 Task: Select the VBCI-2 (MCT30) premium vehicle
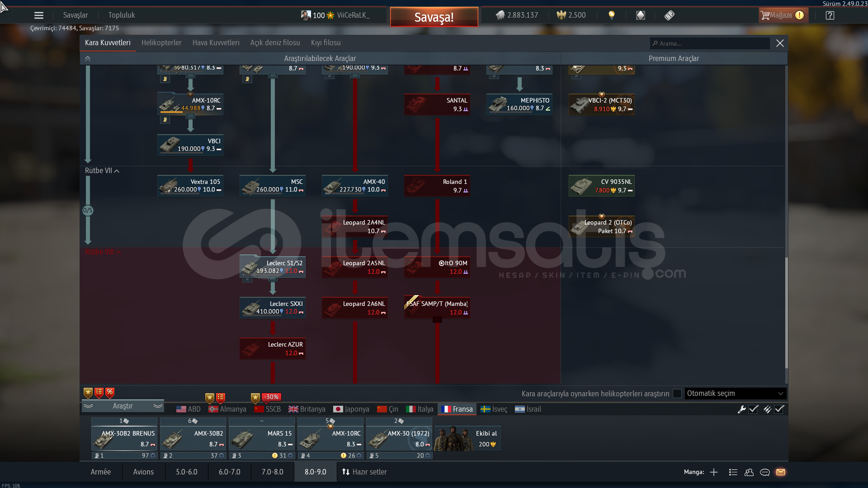(x=602, y=104)
